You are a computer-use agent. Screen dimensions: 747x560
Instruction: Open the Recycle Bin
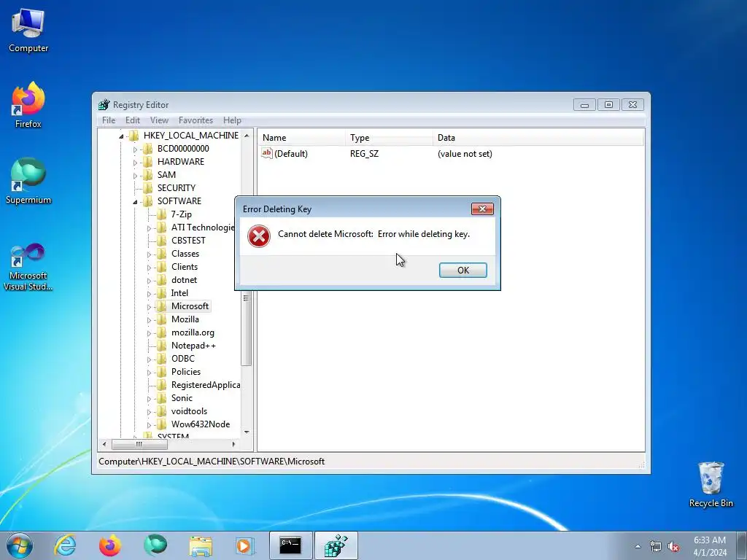[711, 485]
